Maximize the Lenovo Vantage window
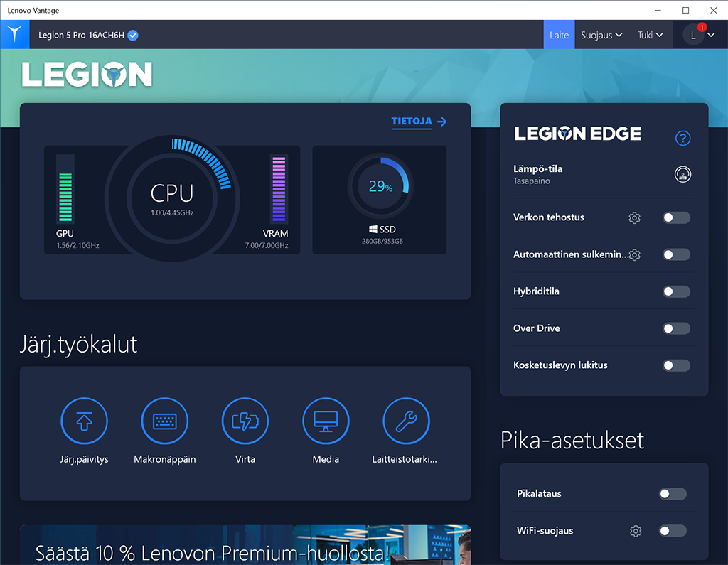This screenshot has width=728, height=565. tap(686, 10)
